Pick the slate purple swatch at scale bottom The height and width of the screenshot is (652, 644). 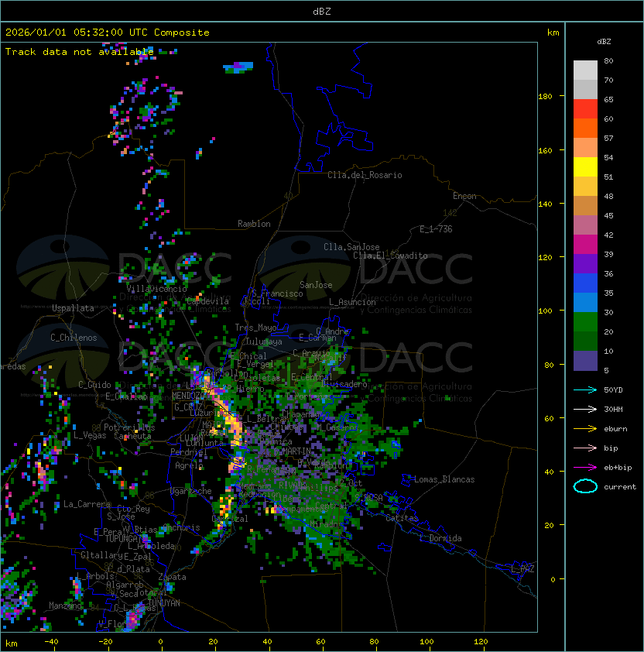585,361
